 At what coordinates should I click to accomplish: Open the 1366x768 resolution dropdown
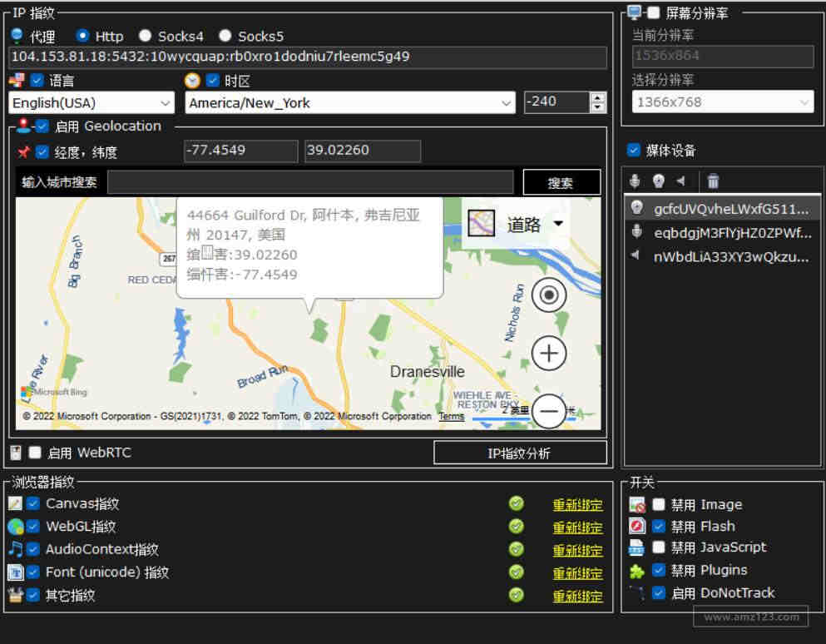pyautogui.click(x=723, y=102)
